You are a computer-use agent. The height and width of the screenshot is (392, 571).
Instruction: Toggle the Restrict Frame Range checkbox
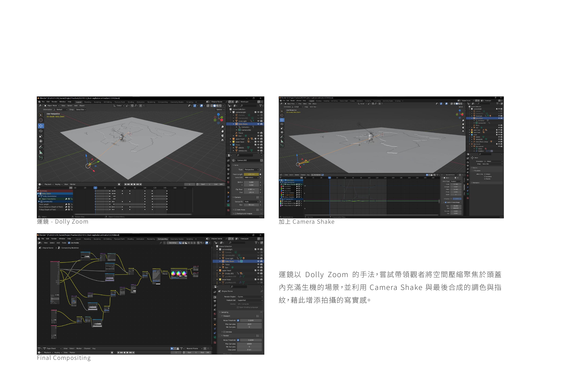tap(446, 202)
